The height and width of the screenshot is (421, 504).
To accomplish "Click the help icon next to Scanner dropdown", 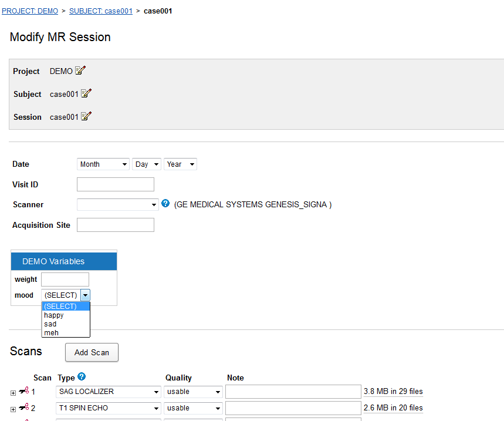I will tap(165, 204).
